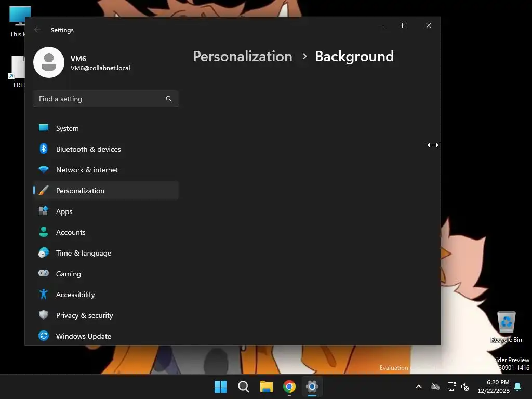
Task: Open the Gaming settings category
Action: (x=106, y=274)
